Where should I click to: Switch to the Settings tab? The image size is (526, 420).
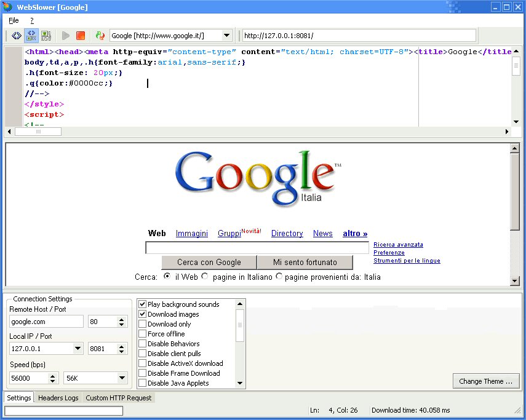point(19,398)
